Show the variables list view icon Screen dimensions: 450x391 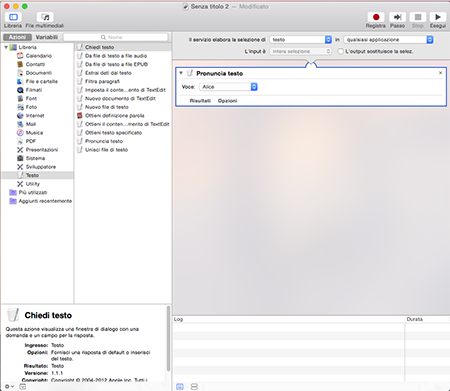[x=194, y=387]
